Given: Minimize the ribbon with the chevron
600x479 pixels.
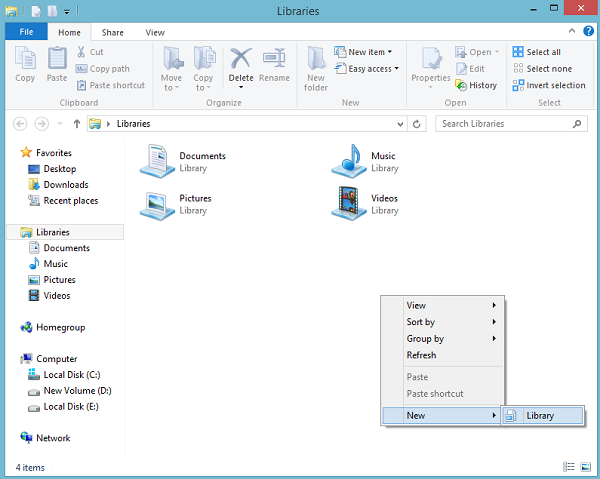Looking at the screenshot, I should (572, 31).
